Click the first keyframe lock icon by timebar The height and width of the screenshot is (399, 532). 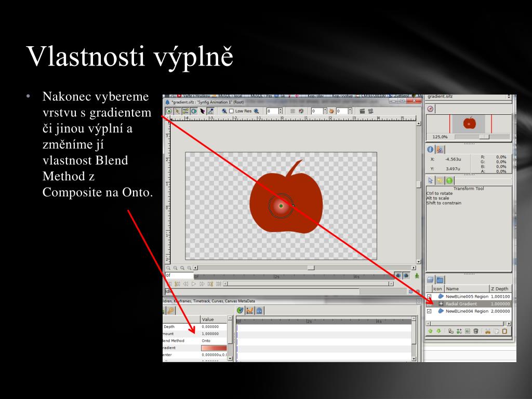398,276
